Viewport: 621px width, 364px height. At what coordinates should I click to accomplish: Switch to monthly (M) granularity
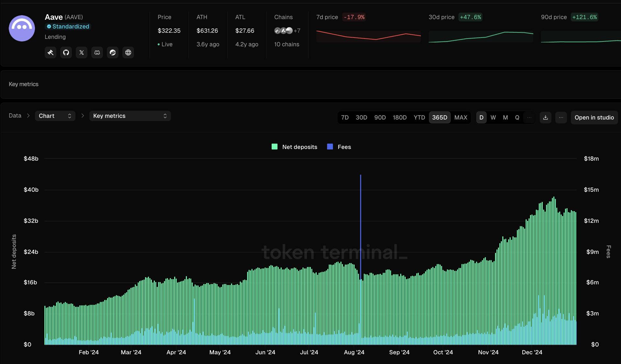point(505,118)
